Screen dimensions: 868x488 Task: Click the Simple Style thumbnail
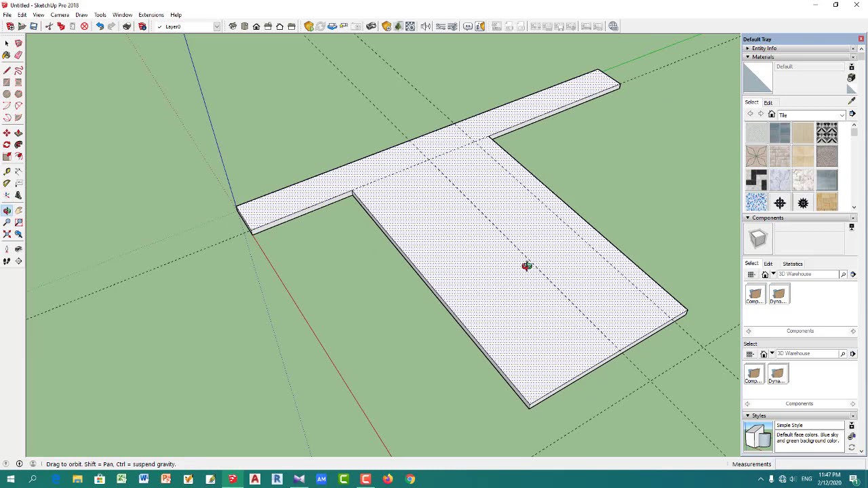tap(758, 436)
